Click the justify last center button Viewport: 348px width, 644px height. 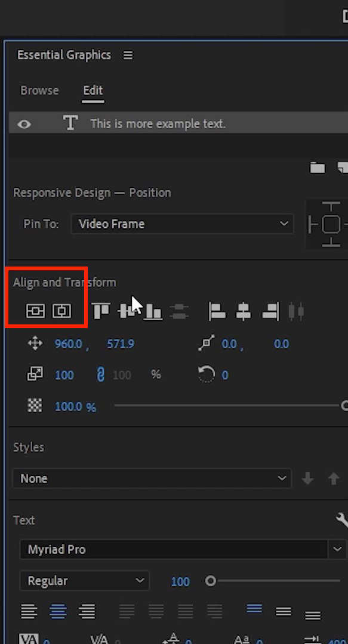point(156,612)
